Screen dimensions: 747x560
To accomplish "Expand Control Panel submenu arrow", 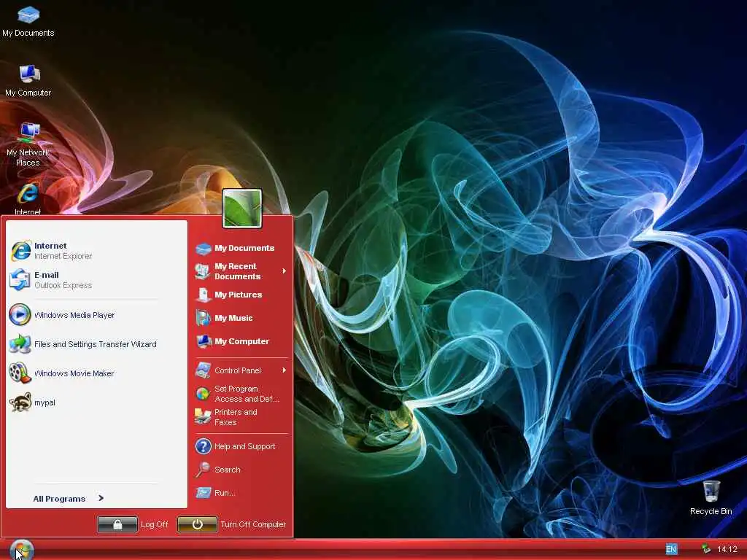I will pos(284,370).
